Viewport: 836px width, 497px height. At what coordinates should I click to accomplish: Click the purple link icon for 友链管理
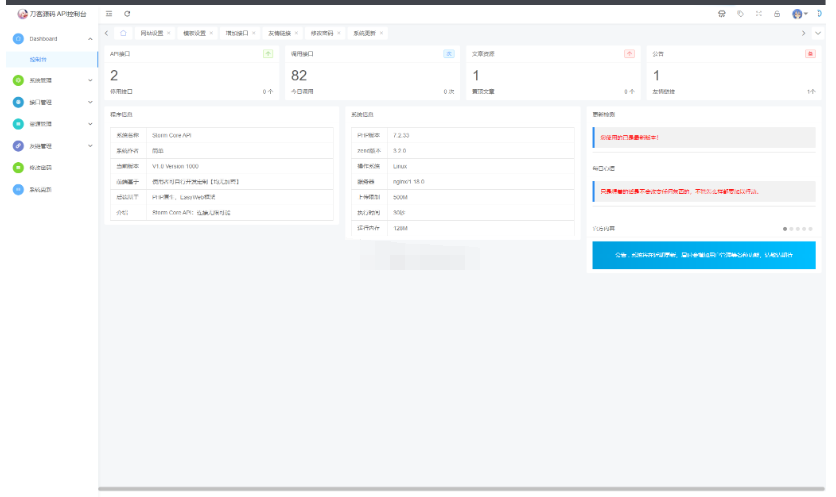coord(18,146)
